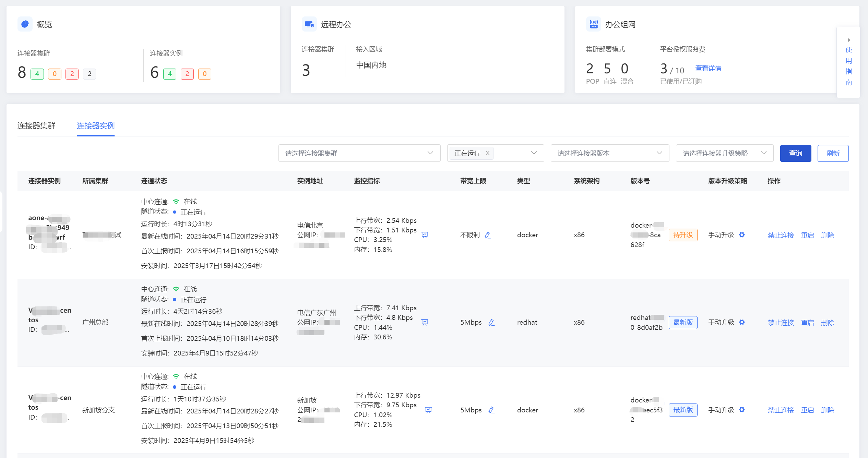Screen dimensions: 868x458
Task: Click the 刷新 button
Action: pyautogui.click(x=833, y=153)
